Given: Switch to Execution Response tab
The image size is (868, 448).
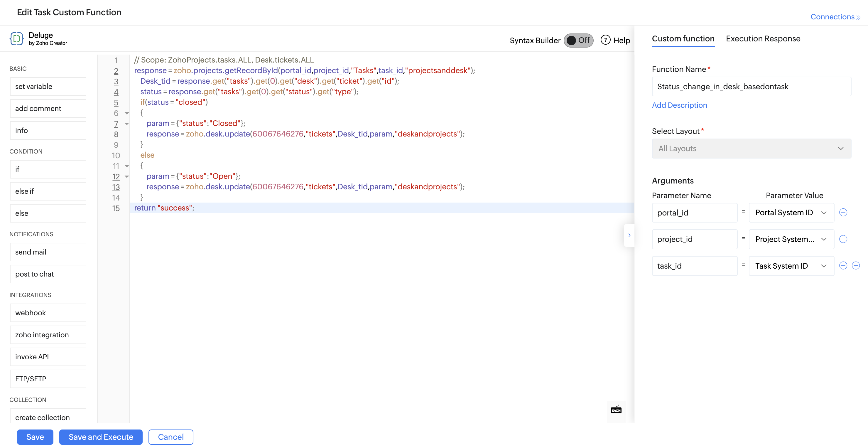Looking at the screenshot, I should [763, 39].
